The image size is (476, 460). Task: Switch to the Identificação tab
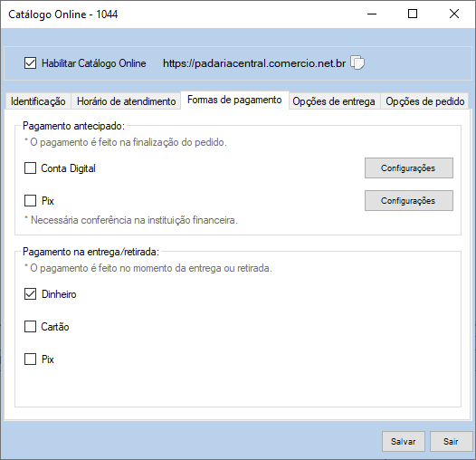click(x=38, y=101)
